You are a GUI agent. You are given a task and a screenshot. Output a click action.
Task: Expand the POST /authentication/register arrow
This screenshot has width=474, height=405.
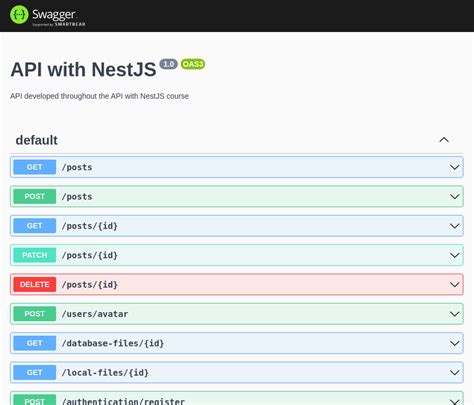coord(454,401)
